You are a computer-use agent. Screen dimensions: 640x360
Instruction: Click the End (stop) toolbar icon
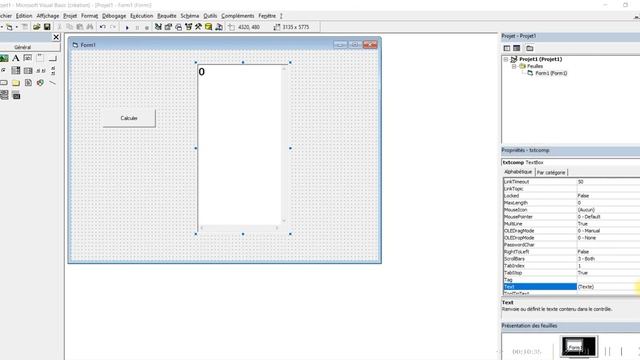click(147, 27)
